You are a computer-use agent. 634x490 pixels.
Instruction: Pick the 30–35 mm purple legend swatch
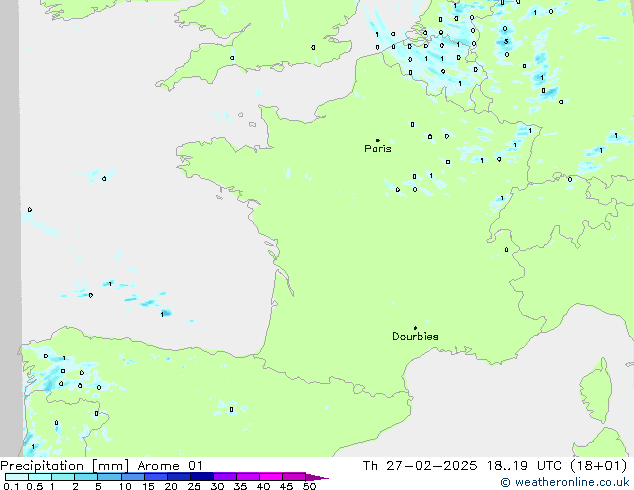pos(225,477)
